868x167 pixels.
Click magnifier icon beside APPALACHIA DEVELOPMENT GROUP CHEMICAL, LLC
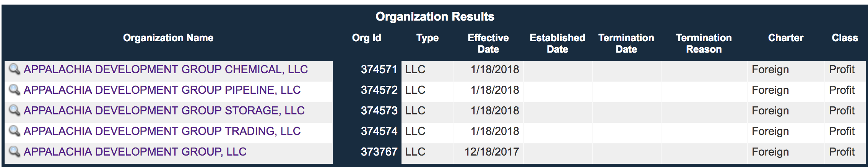15,69
